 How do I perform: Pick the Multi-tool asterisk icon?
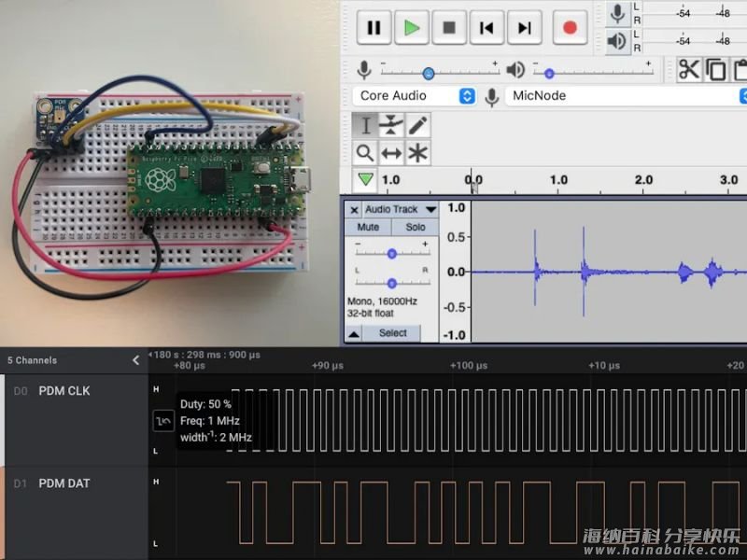[x=418, y=153]
